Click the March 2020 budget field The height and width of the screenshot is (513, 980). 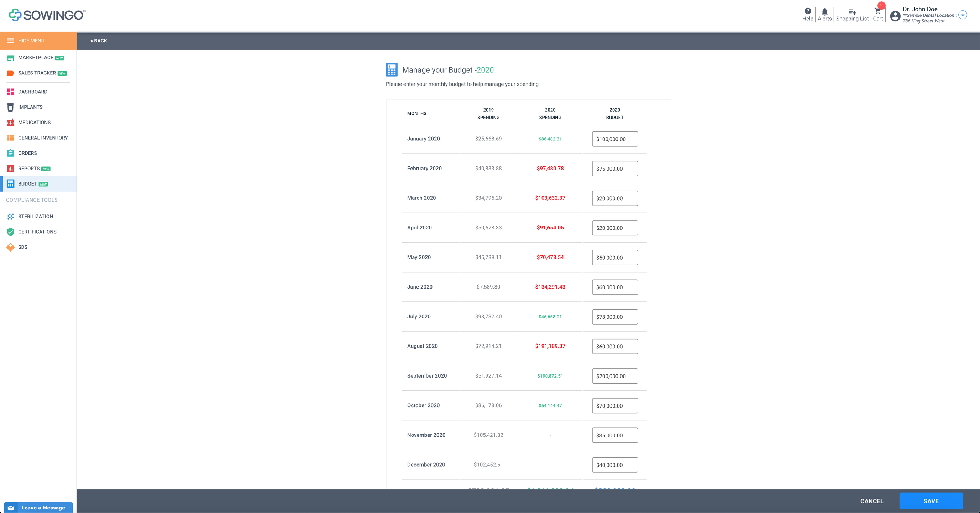(x=615, y=198)
